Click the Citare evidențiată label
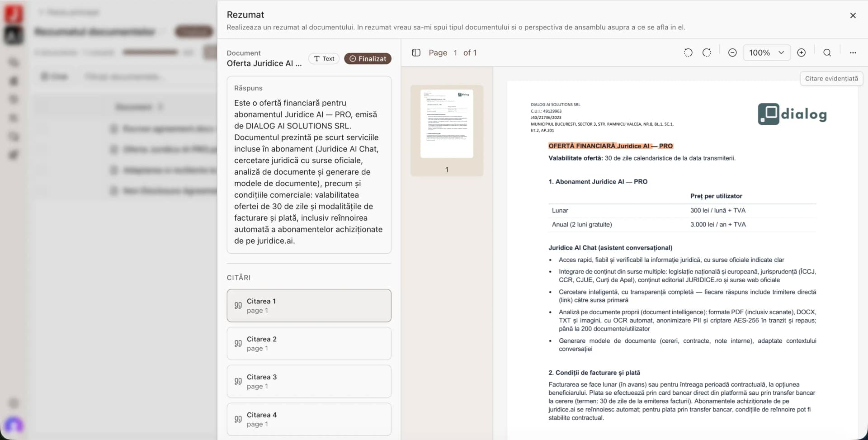 pos(831,79)
